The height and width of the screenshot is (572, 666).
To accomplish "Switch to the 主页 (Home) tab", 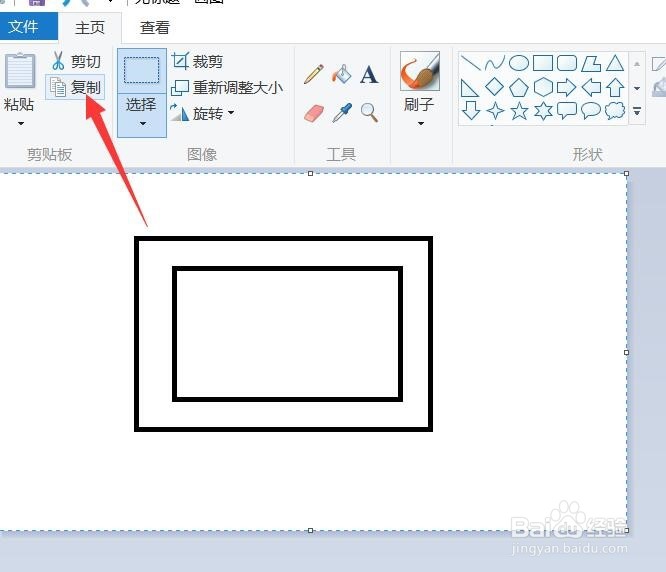I will click(90, 28).
